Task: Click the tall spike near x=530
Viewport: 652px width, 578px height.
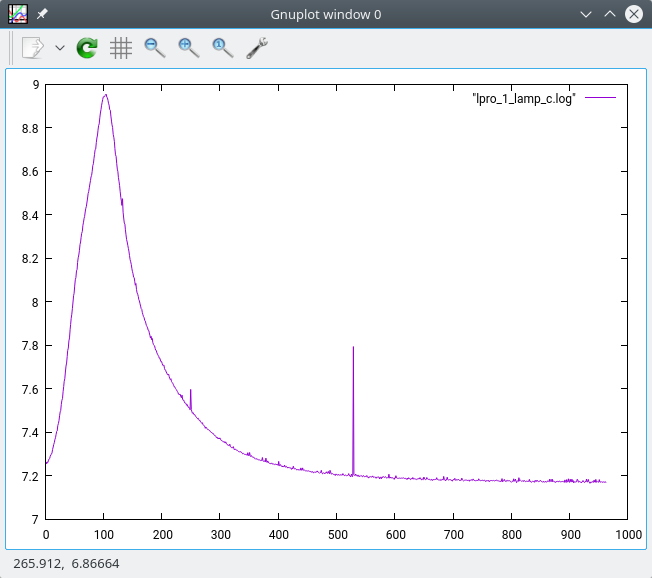Action: [353, 411]
